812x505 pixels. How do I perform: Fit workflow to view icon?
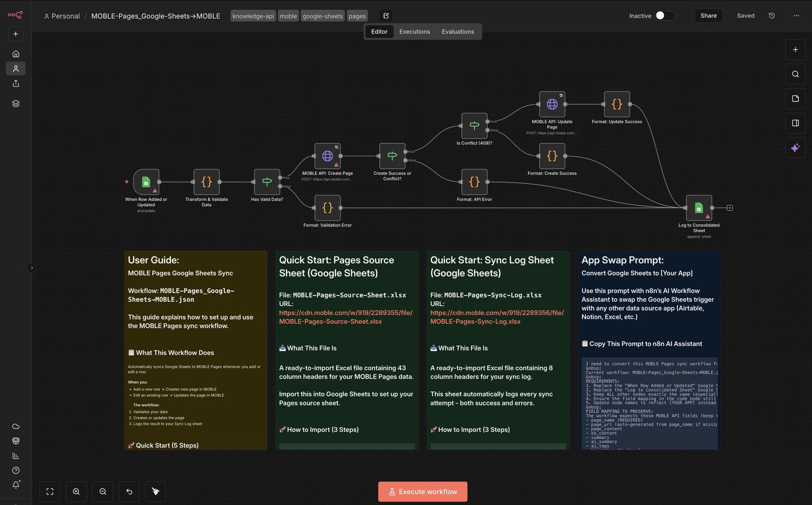(x=50, y=491)
